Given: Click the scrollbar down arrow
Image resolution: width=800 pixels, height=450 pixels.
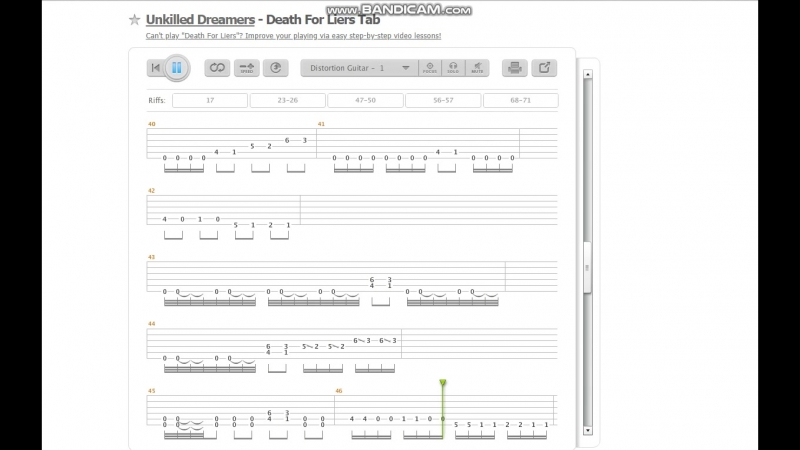Looking at the screenshot, I should 588,431.
